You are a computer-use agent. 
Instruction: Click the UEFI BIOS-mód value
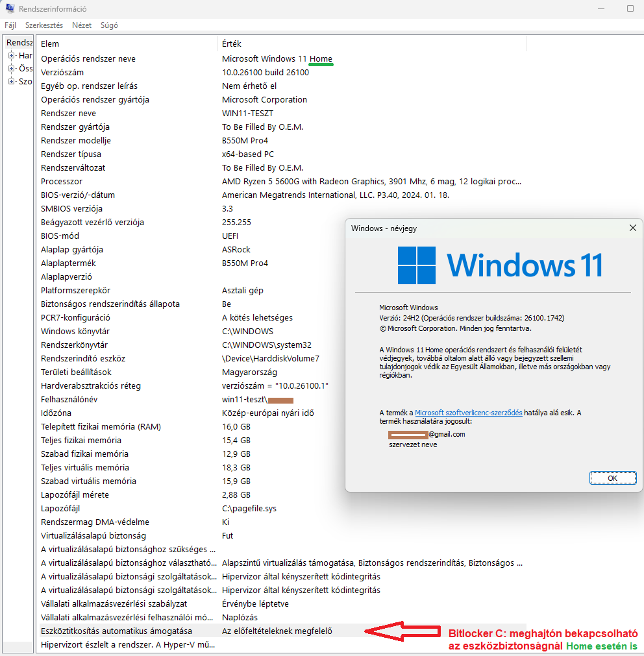click(230, 236)
